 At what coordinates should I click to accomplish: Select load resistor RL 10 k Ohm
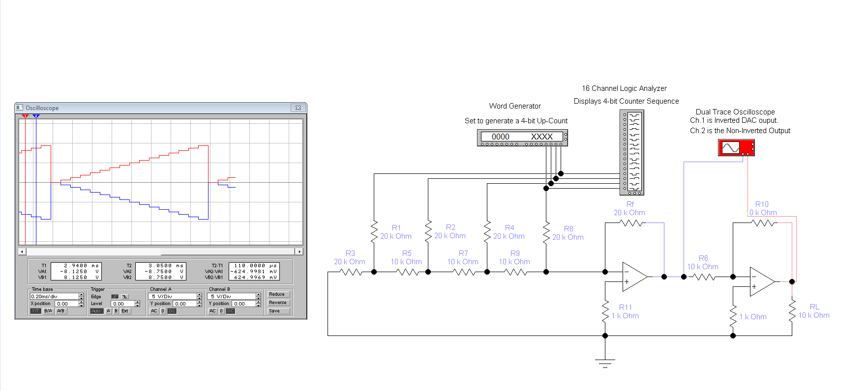(792, 311)
